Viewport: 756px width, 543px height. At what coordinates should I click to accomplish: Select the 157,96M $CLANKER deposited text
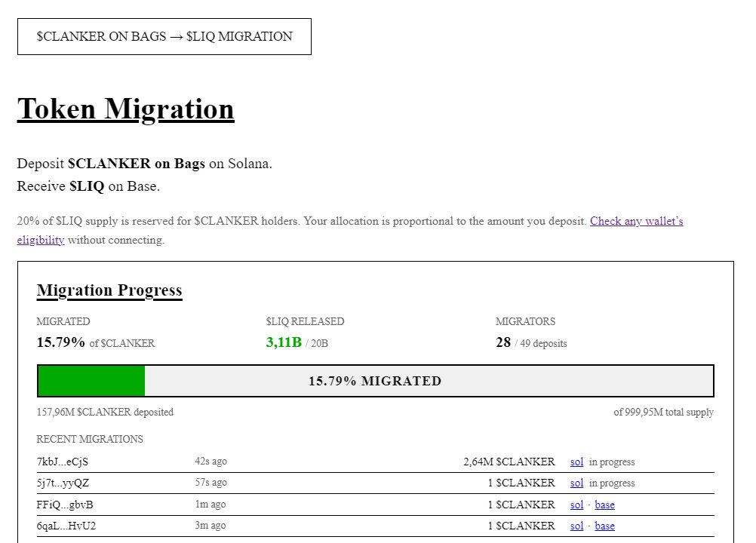click(105, 412)
